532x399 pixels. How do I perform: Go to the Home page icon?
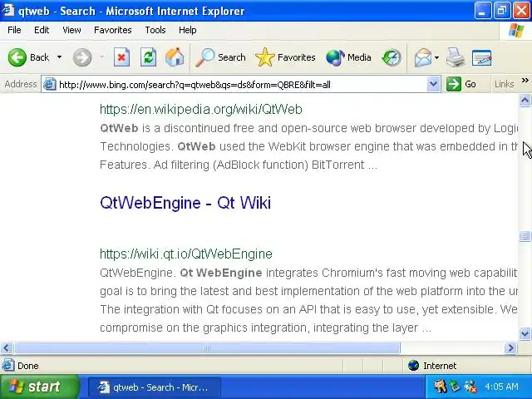[x=175, y=57]
